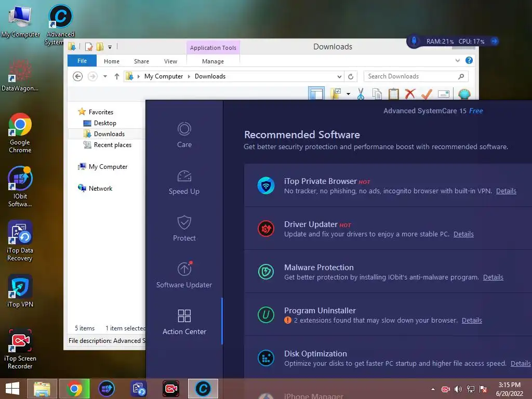Click the volume speaker tray icon
This screenshot has height=399, width=532.
point(458,389)
